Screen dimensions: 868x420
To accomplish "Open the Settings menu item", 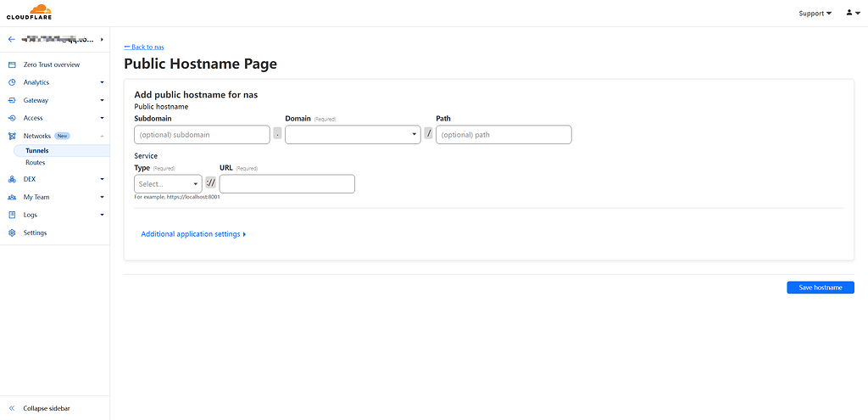I will coord(35,232).
